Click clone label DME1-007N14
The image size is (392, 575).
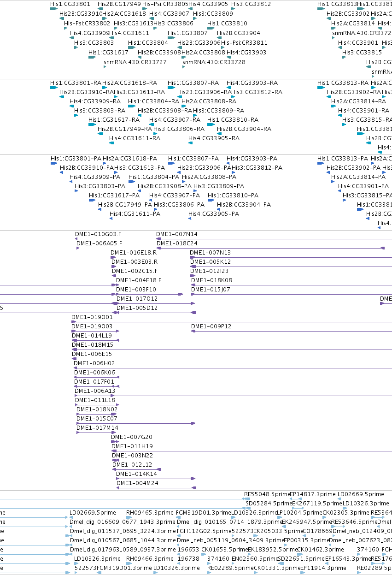pos(176,234)
